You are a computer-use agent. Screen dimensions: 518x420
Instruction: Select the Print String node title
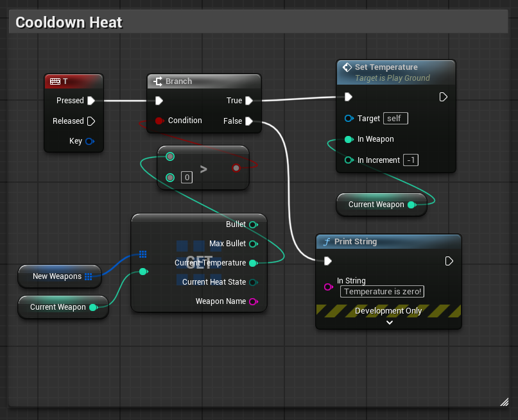point(356,242)
